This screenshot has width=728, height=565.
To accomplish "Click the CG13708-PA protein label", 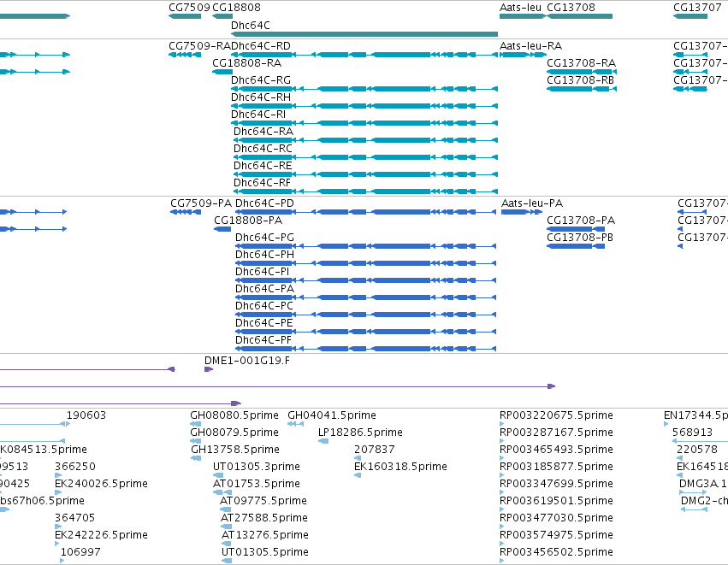I will coord(581,221).
